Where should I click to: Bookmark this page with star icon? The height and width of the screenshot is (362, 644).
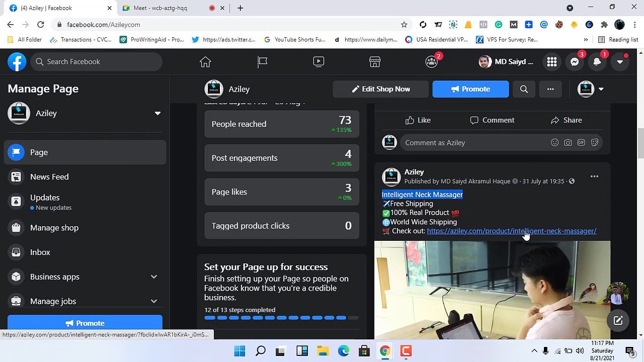[x=404, y=24]
